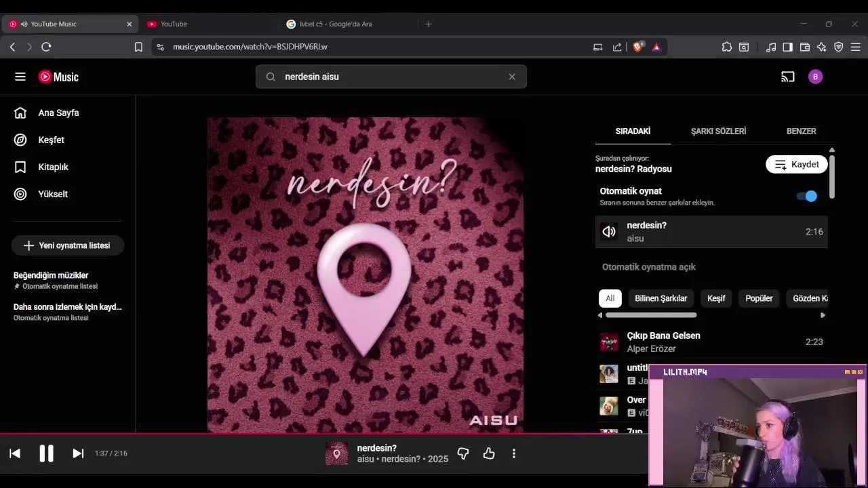
Task: Click the chips scroll right arrow
Action: coord(823,315)
